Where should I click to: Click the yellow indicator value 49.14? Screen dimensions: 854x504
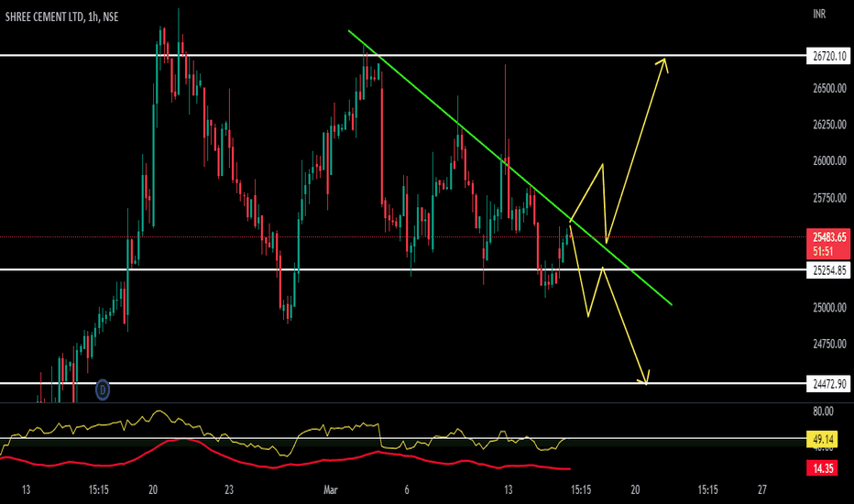point(823,439)
